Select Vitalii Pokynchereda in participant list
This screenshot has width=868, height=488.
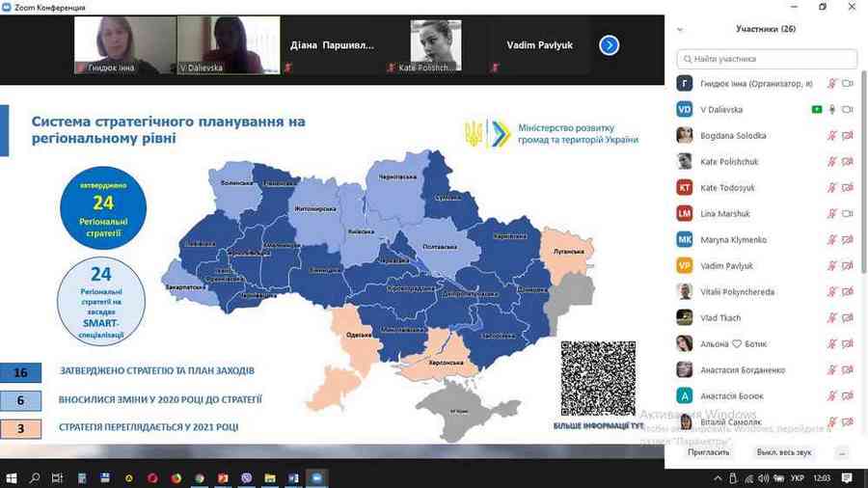(737, 292)
